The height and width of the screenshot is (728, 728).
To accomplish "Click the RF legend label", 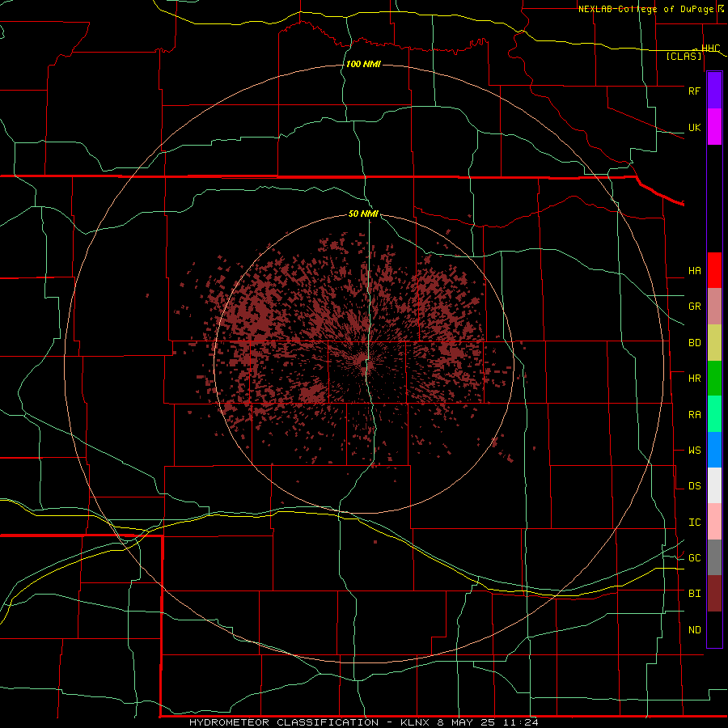I will (x=694, y=91).
